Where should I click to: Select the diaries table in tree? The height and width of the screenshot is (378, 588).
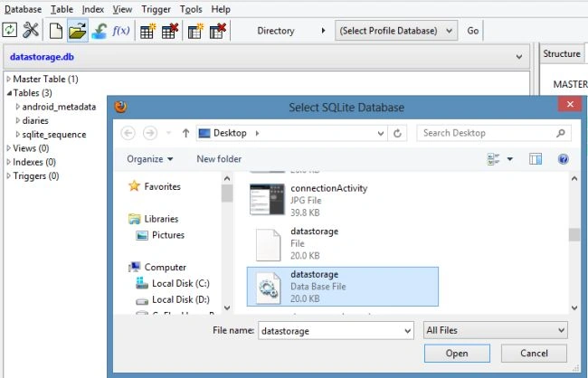(35, 121)
